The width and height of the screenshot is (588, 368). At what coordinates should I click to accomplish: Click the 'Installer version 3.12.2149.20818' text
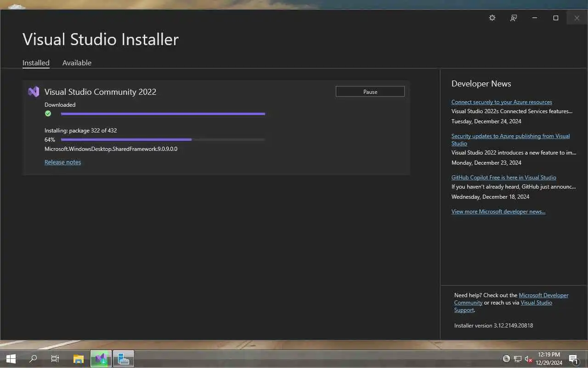493,325
